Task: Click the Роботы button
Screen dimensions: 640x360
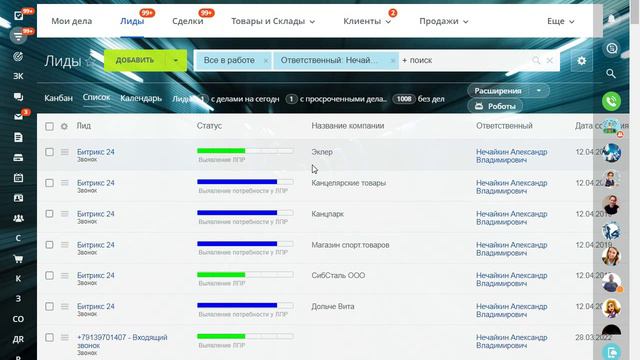Action: 495,106
